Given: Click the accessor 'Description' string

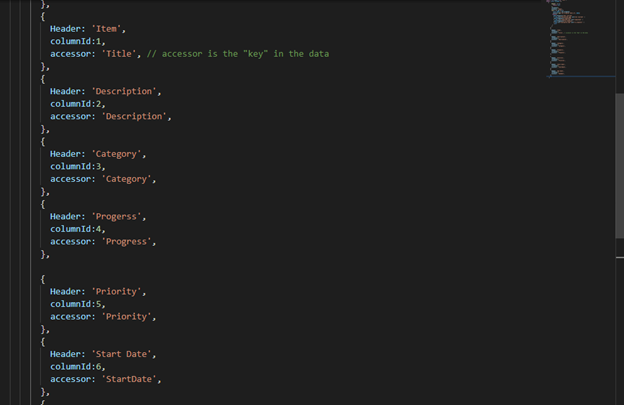Looking at the screenshot, I should (x=134, y=117).
